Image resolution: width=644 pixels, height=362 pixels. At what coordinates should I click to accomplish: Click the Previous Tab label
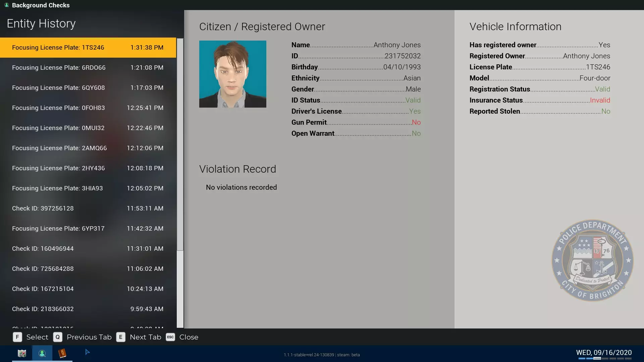pyautogui.click(x=89, y=337)
